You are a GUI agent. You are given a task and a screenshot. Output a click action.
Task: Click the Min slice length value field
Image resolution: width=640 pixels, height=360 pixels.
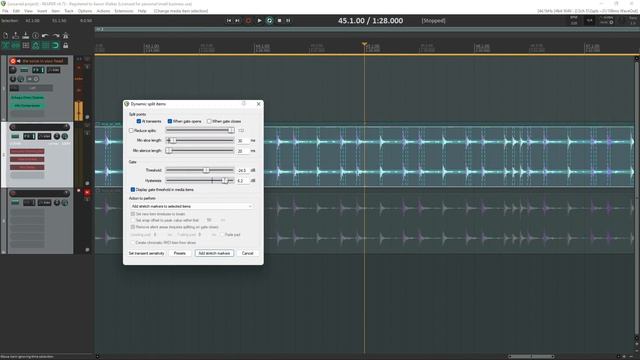pos(243,141)
